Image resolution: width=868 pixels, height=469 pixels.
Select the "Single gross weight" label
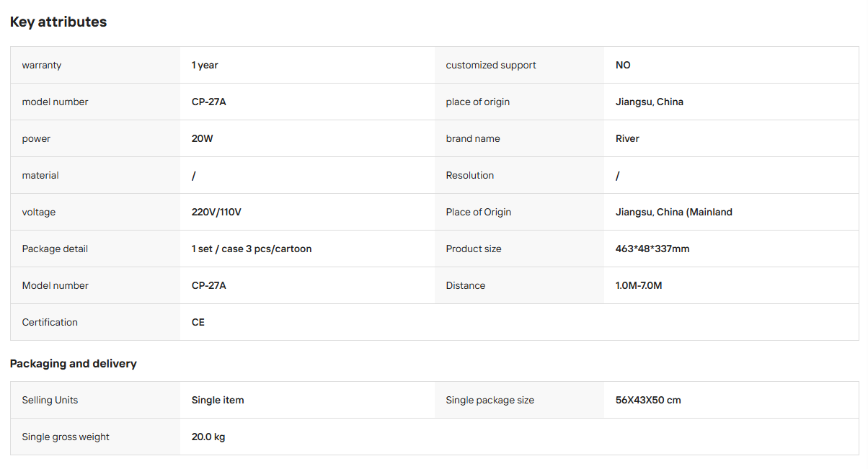pyautogui.click(x=66, y=437)
